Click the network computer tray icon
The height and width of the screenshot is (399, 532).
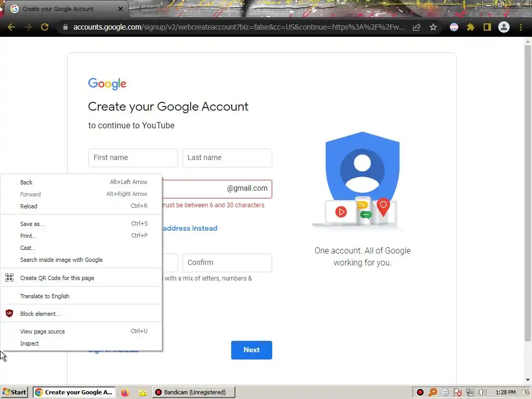tap(470, 393)
